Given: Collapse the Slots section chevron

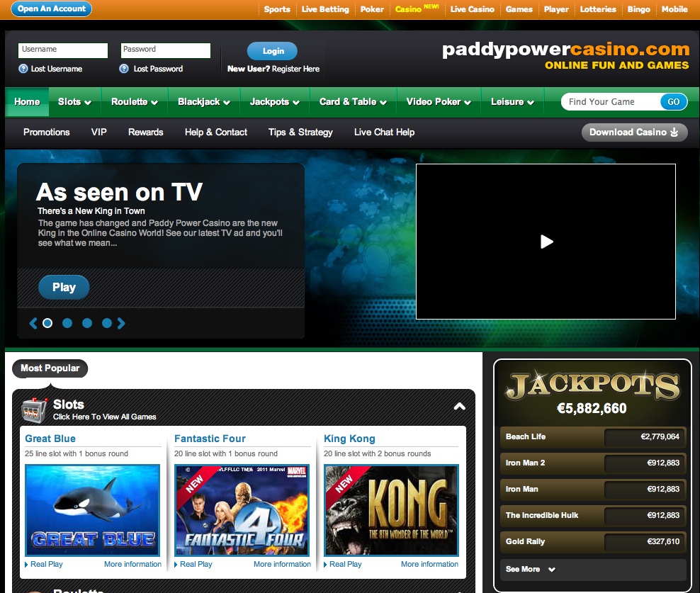Looking at the screenshot, I should [459, 407].
